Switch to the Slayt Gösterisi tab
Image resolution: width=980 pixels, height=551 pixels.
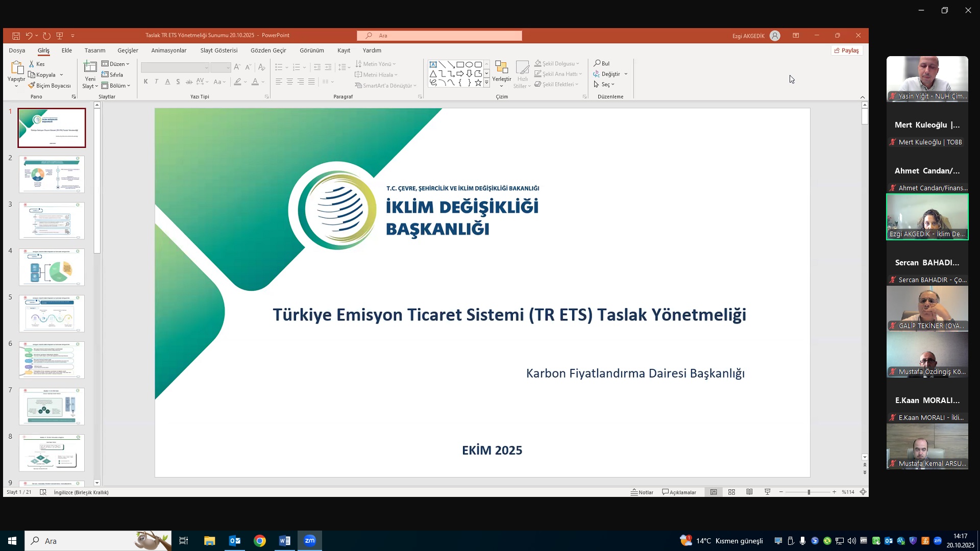[x=218, y=51]
